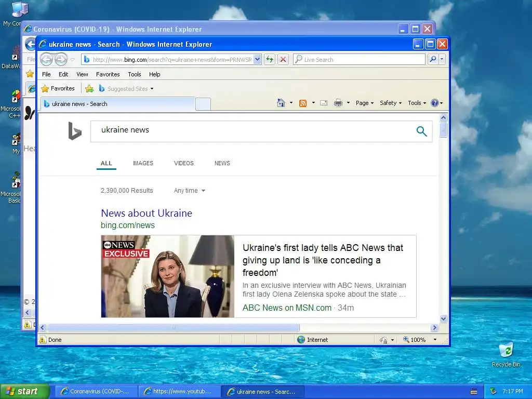Open the Page command bar menu

364,103
